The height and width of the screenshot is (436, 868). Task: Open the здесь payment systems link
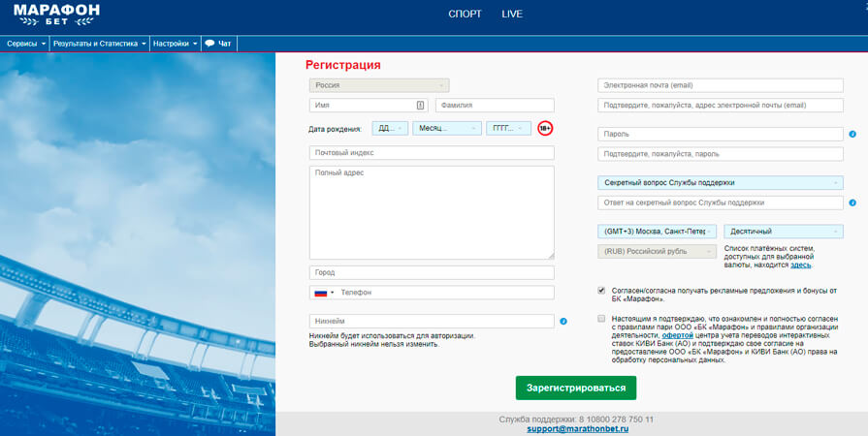(x=800, y=265)
